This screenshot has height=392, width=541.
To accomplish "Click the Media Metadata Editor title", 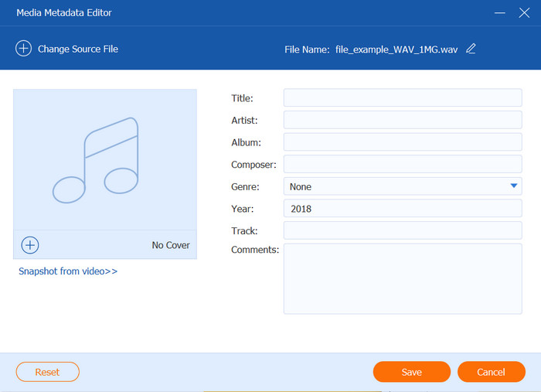I will (64, 13).
